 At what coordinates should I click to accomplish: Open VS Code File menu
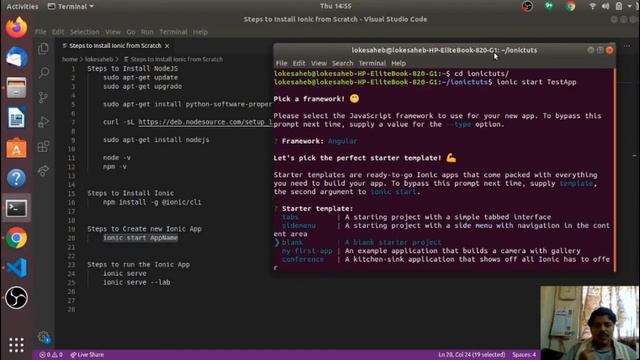[x=40, y=32]
